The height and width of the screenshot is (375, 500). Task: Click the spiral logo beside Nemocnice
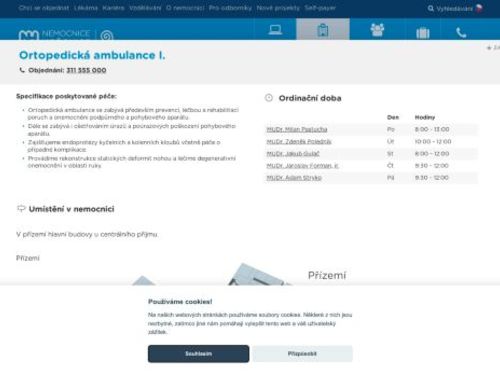point(107,35)
